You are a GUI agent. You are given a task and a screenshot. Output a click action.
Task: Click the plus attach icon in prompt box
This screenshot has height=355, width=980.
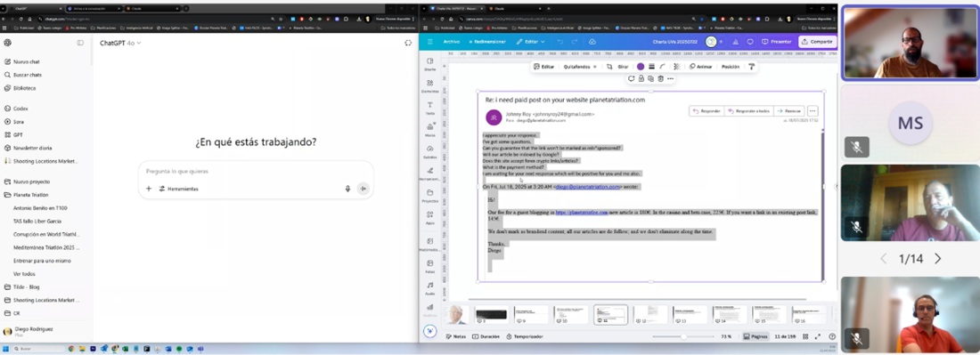click(x=149, y=189)
